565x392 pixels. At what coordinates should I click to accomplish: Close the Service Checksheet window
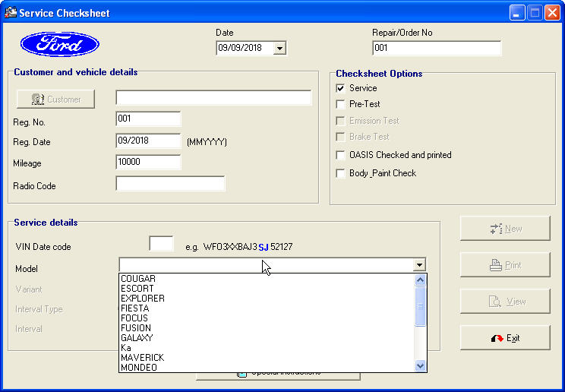pos(552,13)
